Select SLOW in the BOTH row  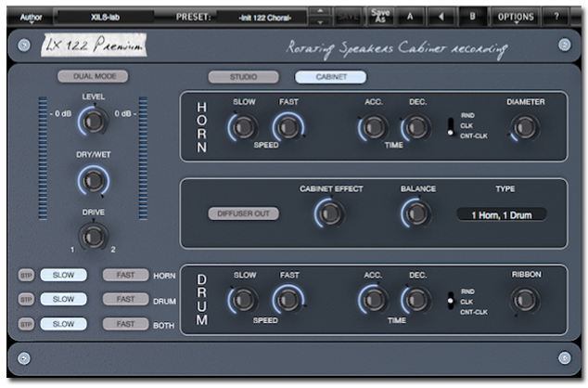63,324
